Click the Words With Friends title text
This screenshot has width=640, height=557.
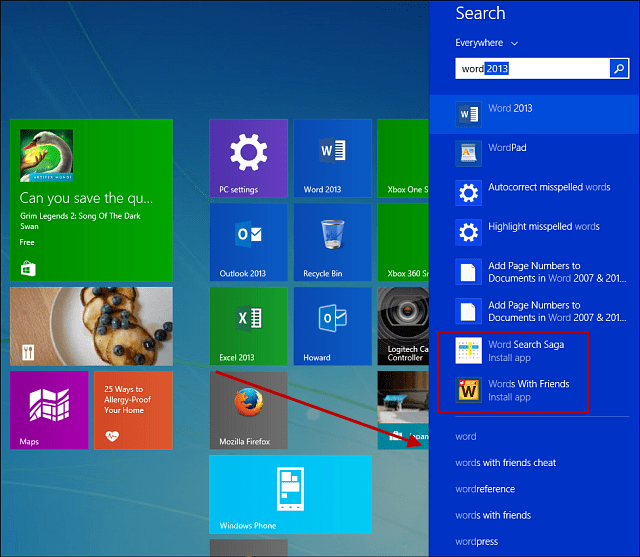coord(529,384)
